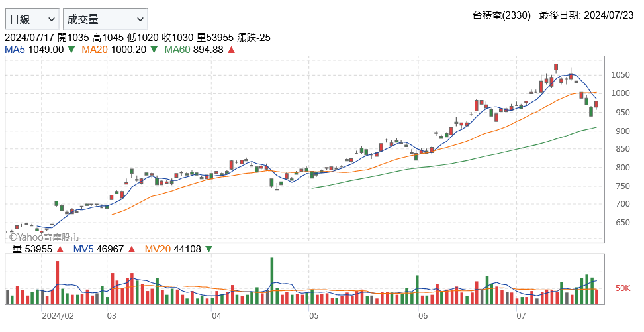Viewport: 644px width, 332px height.
Task: Click the 06 month axis label
Action: [x=423, y=316]
